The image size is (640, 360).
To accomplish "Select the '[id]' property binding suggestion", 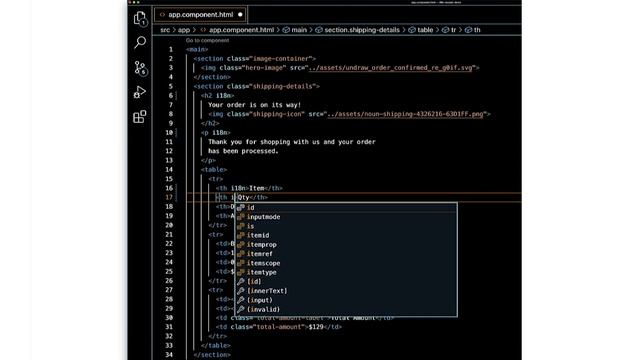I will point(346,282).
